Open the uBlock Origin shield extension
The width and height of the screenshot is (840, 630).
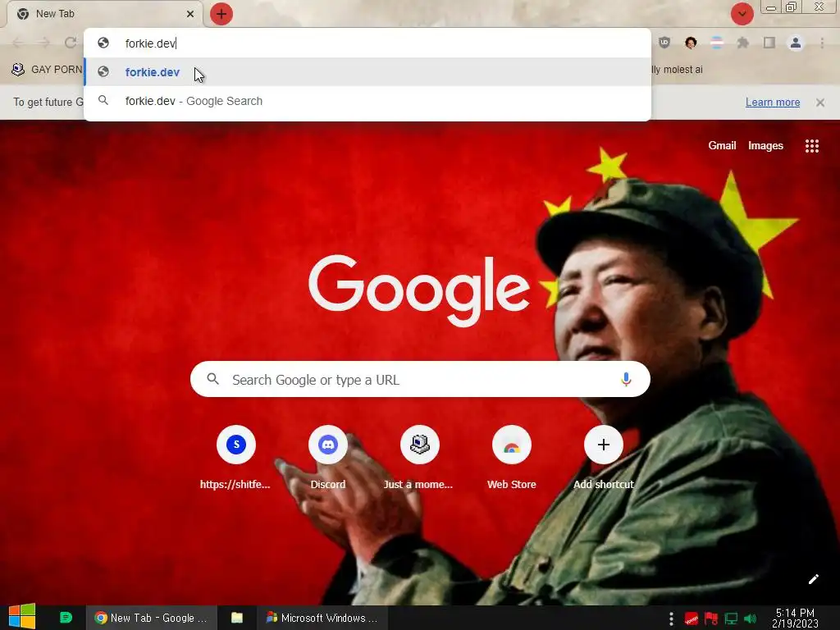click(664, 43)
